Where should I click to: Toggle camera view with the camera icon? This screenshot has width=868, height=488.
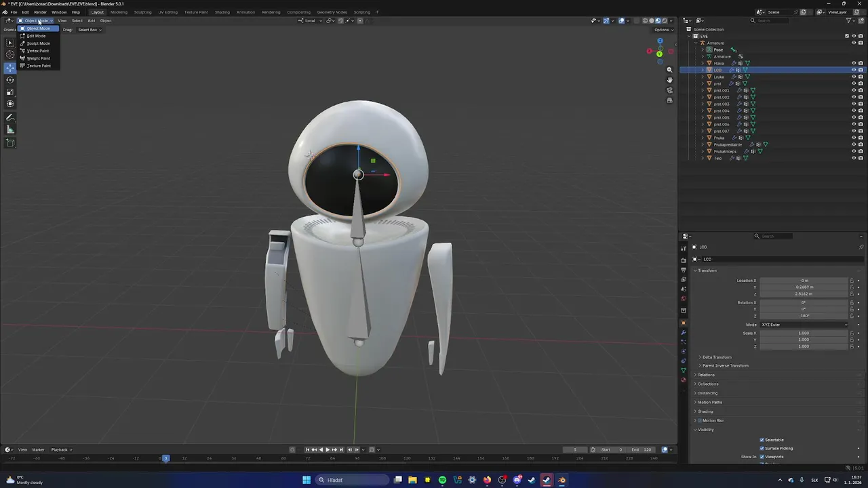click(669, 90)
